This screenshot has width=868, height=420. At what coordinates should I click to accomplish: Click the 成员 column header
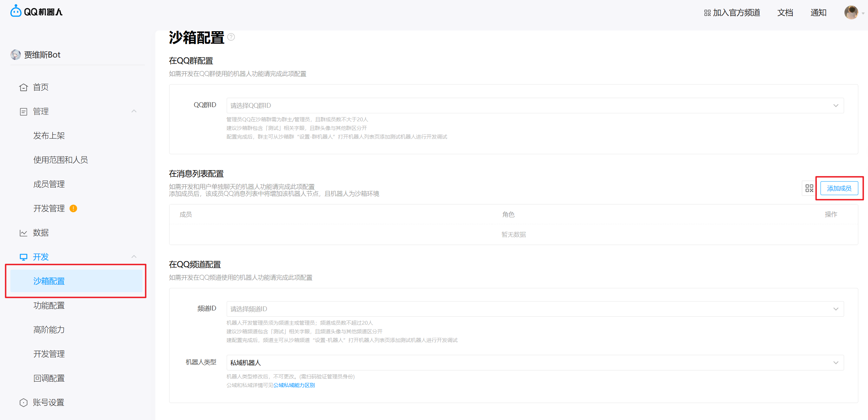pyautogui.click(x=186, y=215)
